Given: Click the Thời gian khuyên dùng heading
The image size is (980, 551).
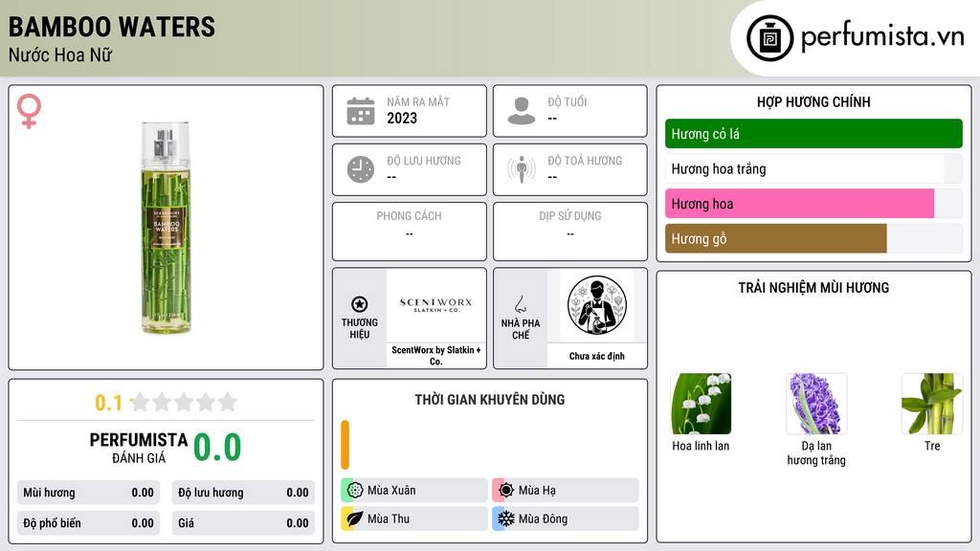Looking at the screenshot, I should point(490,400).
